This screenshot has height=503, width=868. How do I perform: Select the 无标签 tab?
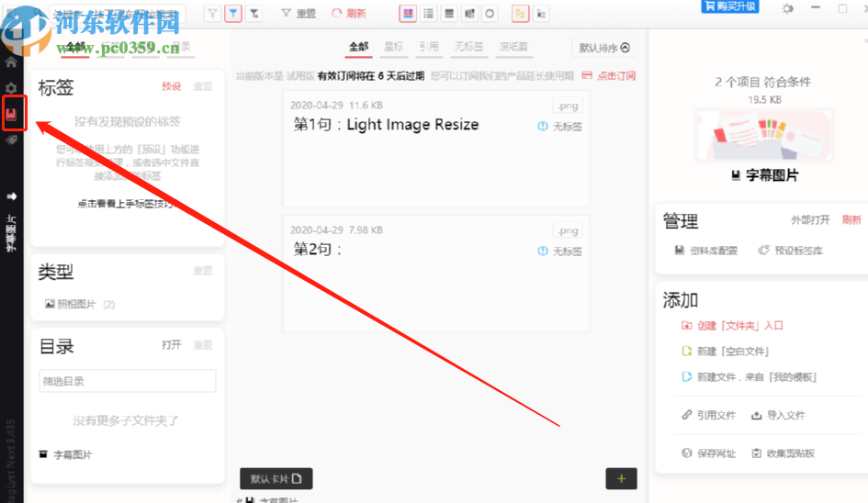468,47
